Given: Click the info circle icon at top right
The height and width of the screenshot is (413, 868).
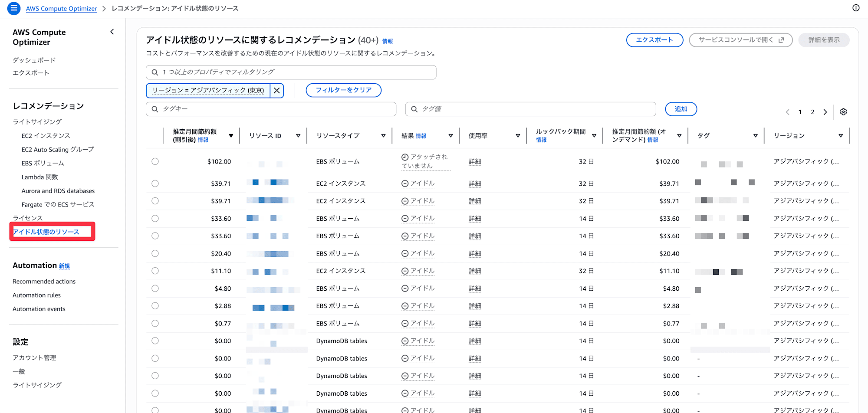Looking at the screenshot, I should [856, 8].
